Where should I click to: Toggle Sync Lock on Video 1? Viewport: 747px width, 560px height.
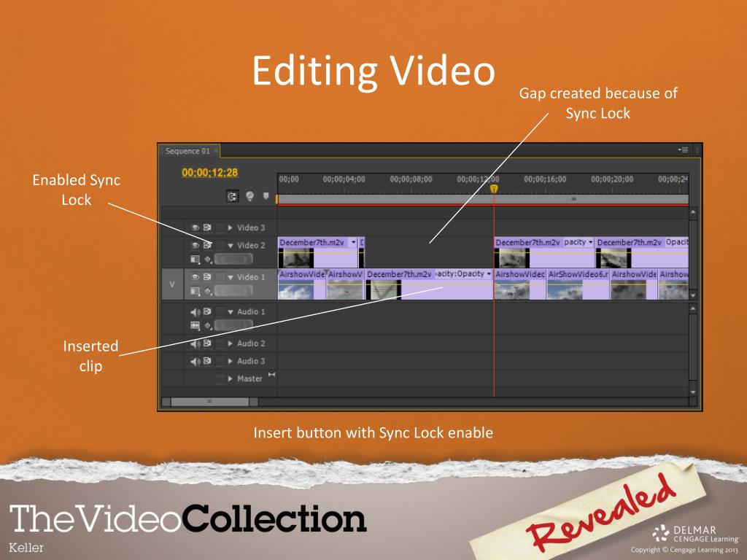coord(207,276)
